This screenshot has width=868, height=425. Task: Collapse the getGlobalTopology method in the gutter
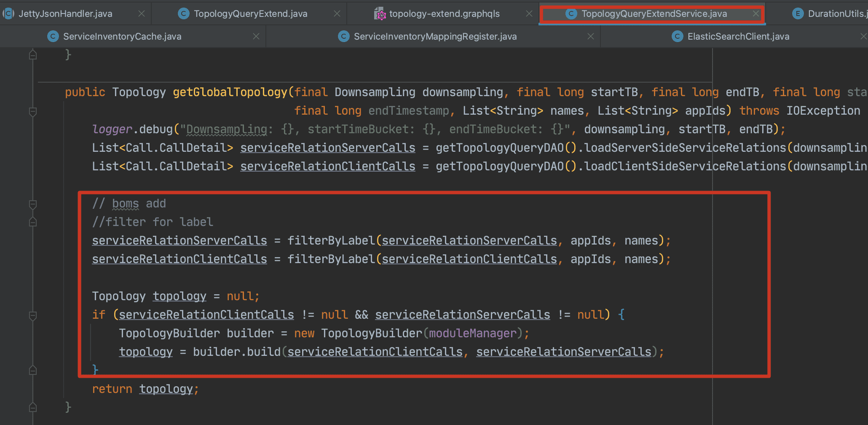click(33, 112)
